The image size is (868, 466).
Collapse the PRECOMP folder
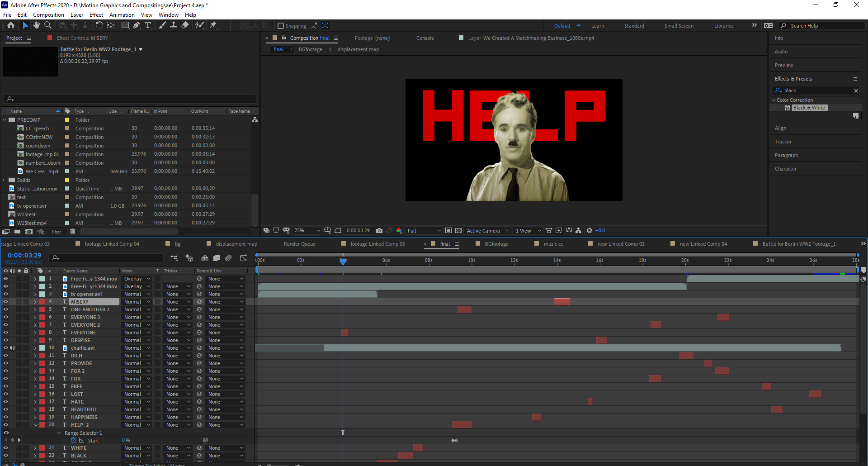click(5, 120)
